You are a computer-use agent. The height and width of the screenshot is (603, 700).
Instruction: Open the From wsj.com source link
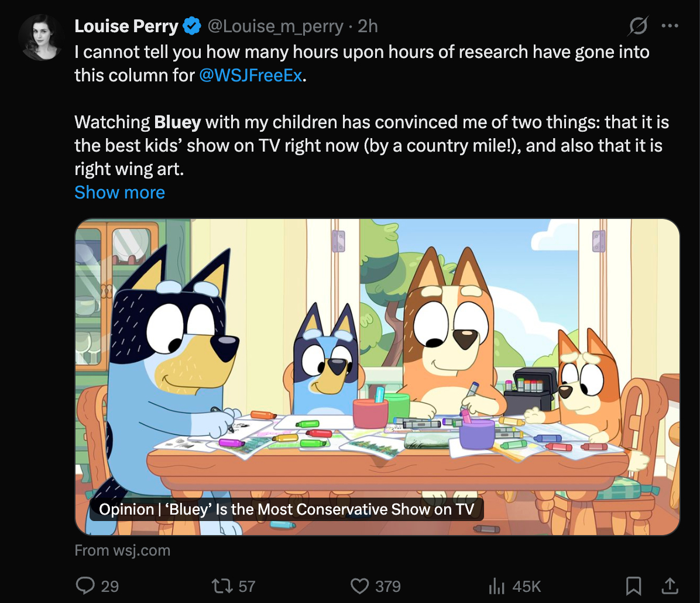pyautogui.click(x=122, y=550)
